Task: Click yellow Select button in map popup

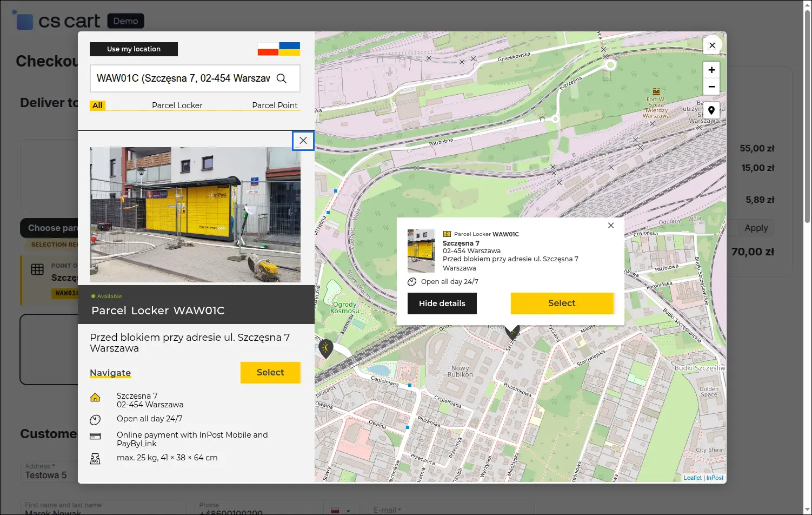Action: [562, 303]
